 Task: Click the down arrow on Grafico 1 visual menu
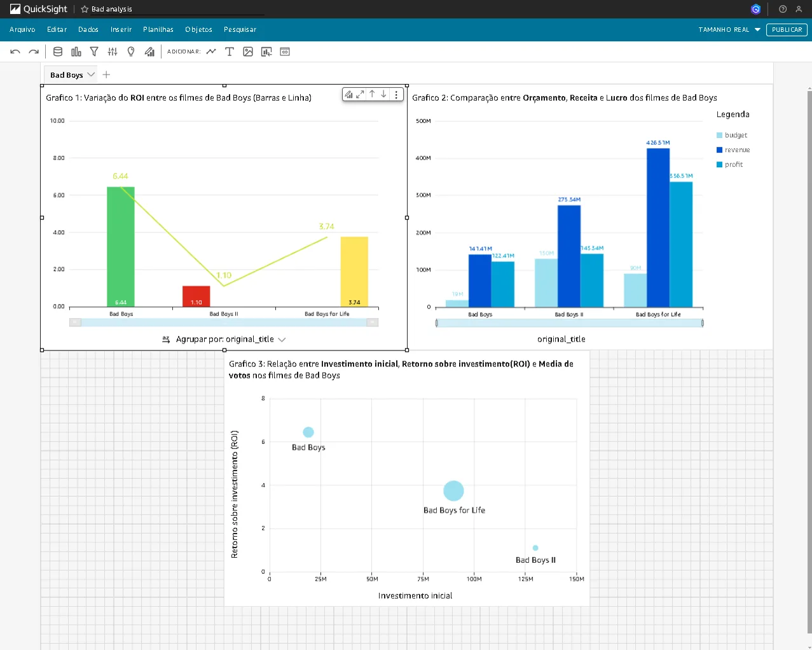pyautogui.click(x=383, y=94)
